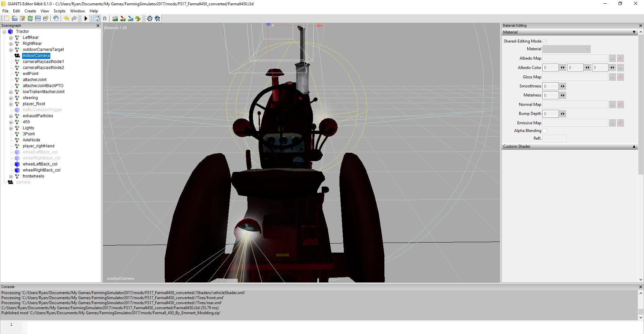Expand the Lights node in scenegraph
Screen dimensions: 644x334
click(x=11, y=128)
